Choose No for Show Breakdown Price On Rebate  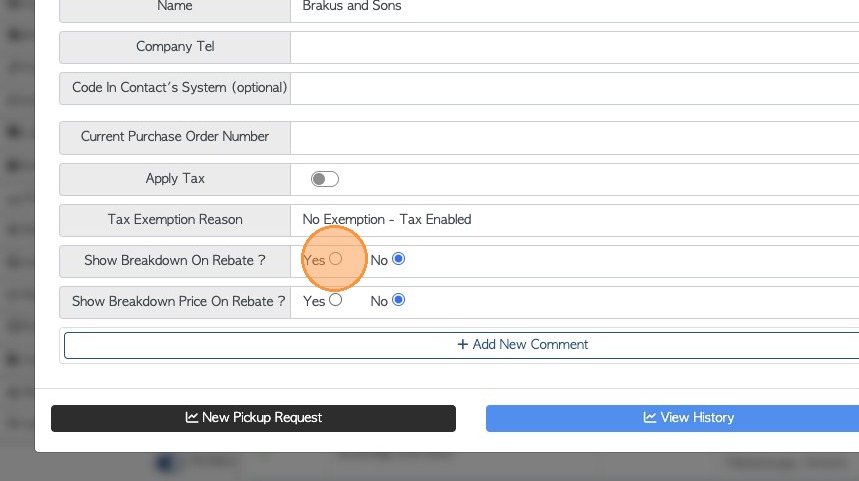point(399,299)
